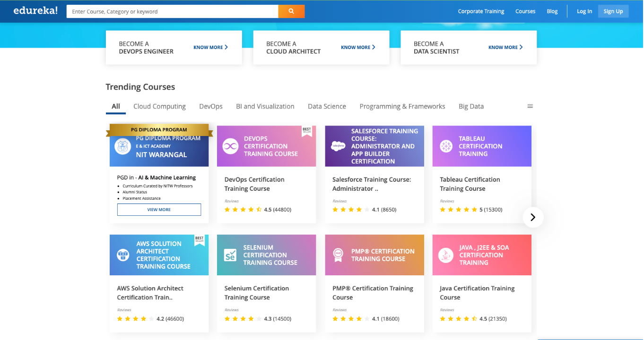
Task: Click the 'Become a DevOps Engineer' text
Action: [x=146, y=48]
